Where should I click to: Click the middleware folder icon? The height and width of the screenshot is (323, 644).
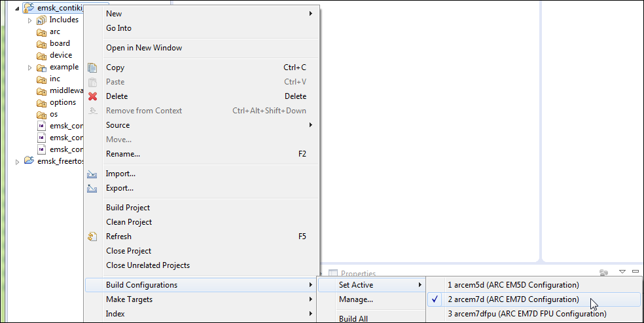[41, 91]
